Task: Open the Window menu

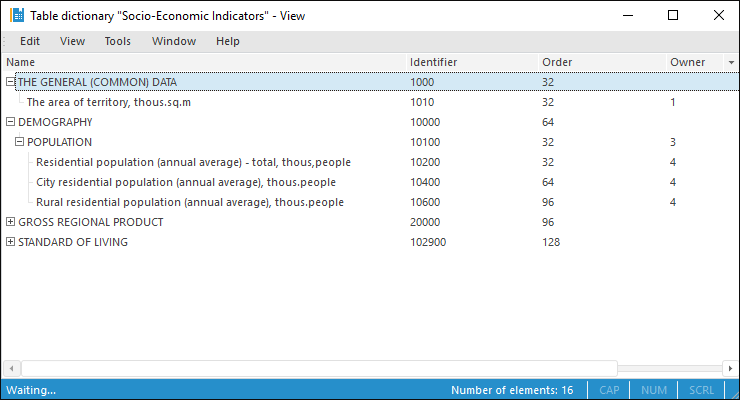Action: point(174,41)
